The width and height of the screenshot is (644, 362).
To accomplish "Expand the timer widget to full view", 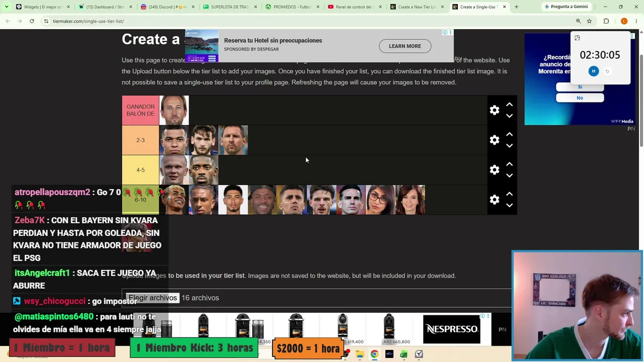I will click(x=577, y=38).
